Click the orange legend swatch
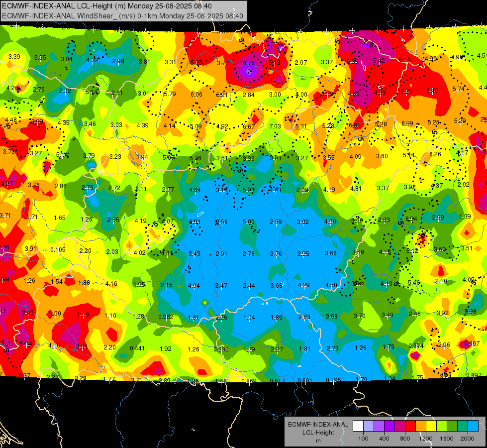Viewport: 487px width, 448px height. coord(421,426)
